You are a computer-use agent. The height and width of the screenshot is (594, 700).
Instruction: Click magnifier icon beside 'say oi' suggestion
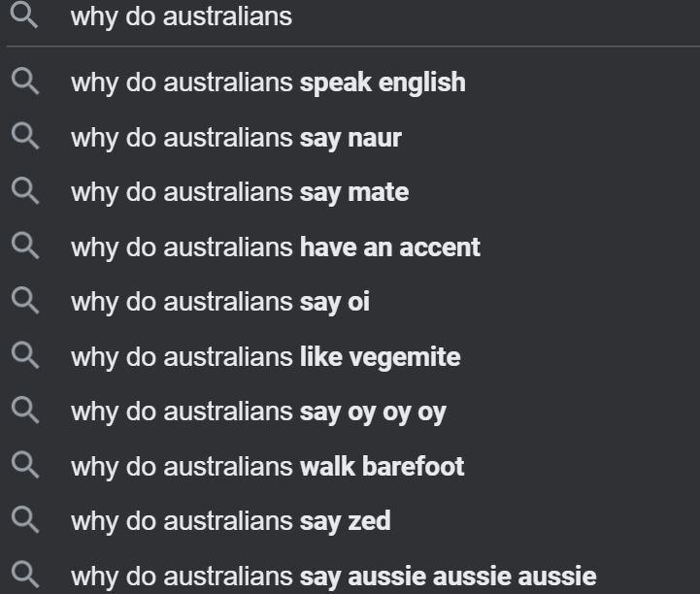[25, 300]
